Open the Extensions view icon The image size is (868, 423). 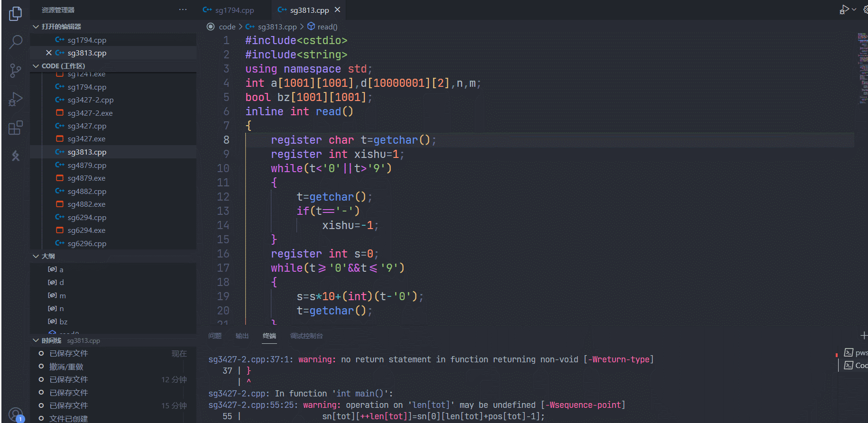pyautogui.click(x=15, y=128)
